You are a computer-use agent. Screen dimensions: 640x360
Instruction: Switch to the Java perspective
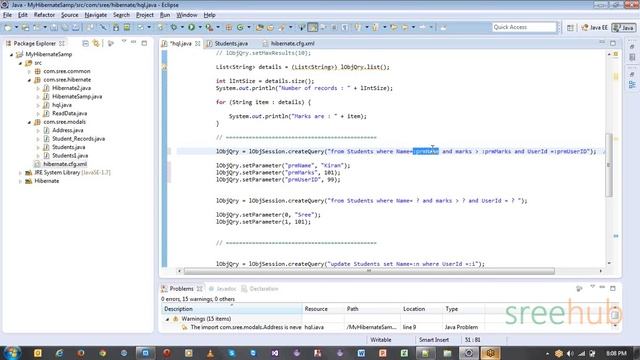(624, 27)
